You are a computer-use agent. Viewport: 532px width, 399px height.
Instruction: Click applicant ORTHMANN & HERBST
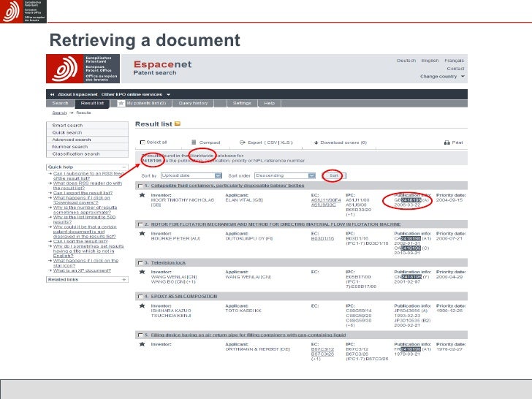[257, 349]
